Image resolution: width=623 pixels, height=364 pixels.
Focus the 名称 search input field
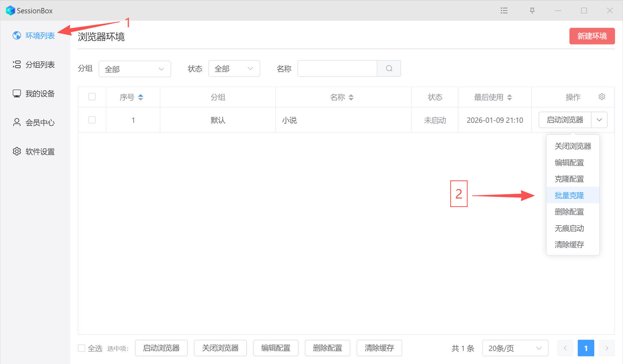click(337, 69)
